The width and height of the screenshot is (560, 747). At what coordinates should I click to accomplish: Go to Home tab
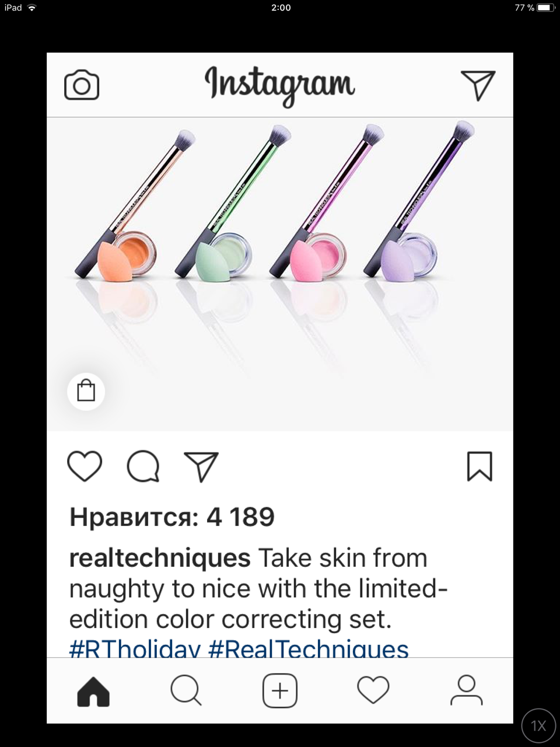tap(93, 692)
